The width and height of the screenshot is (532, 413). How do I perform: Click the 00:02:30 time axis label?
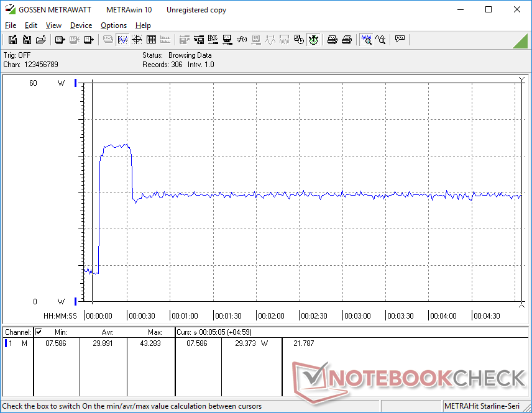[x=314, y=315]
